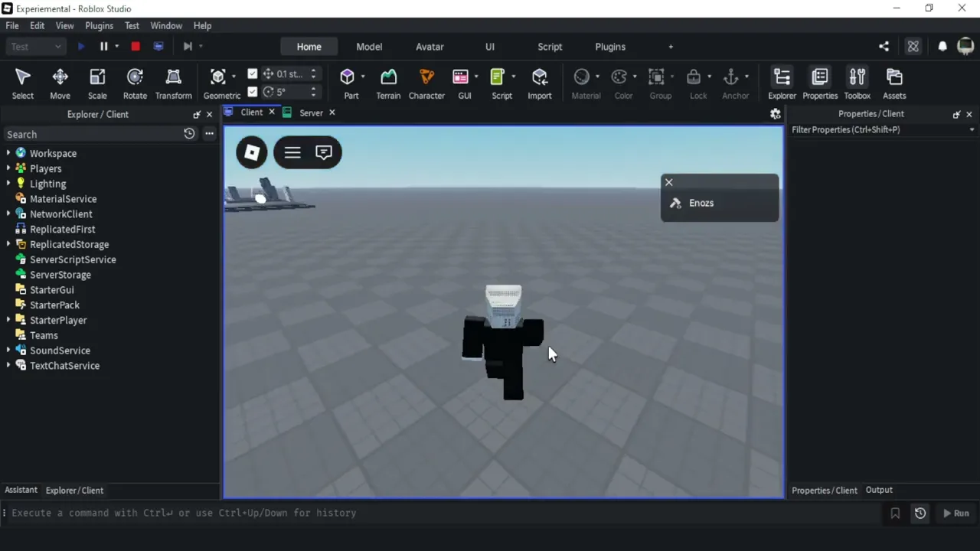Click the Share icon in top bar
The width and height of the screenshot is (980, 551).
pyautogui.click(x=884, y=47)
